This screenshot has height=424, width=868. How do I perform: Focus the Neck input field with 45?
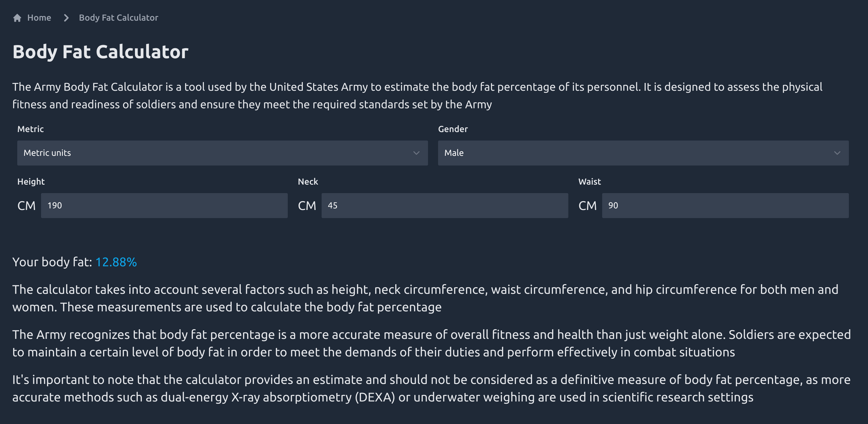[445, 205]
